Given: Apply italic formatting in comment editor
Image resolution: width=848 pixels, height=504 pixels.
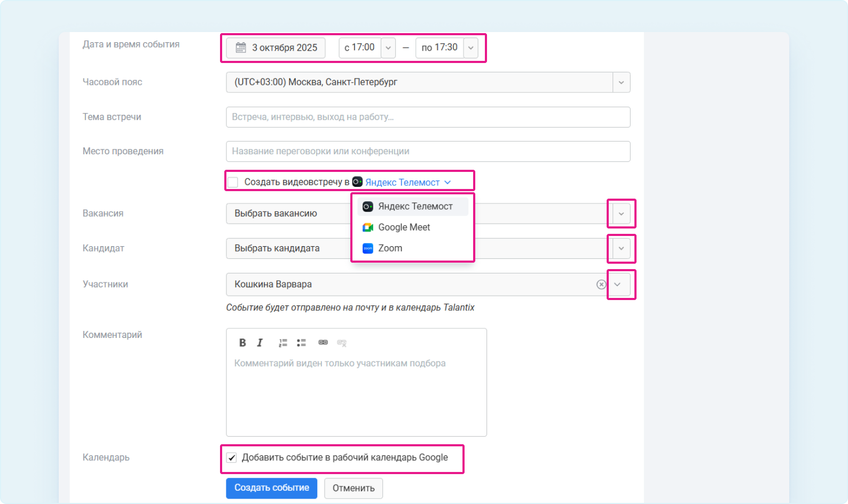Looking at the screenshot, I should tap(260, 343).
